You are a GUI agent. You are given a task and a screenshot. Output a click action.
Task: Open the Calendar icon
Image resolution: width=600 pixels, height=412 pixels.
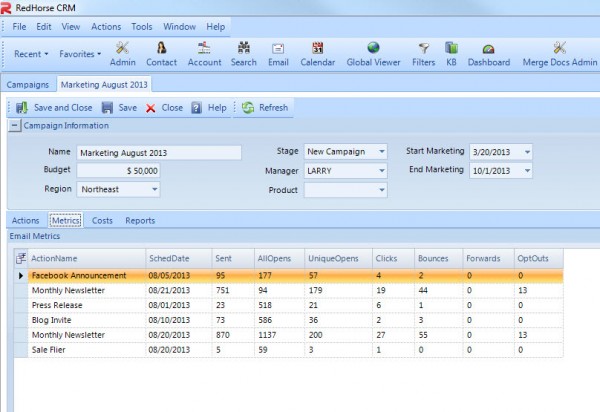[x=318, y=48]
